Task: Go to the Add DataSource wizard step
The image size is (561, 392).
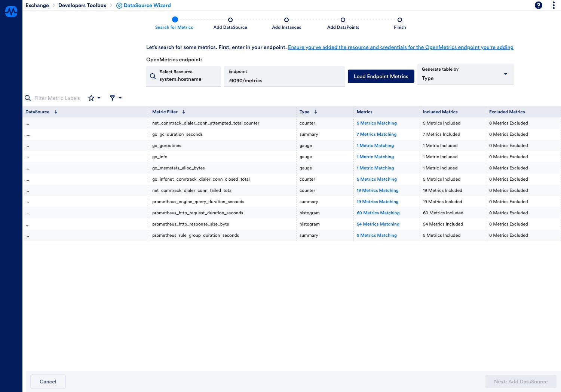Action: point(230,23)
